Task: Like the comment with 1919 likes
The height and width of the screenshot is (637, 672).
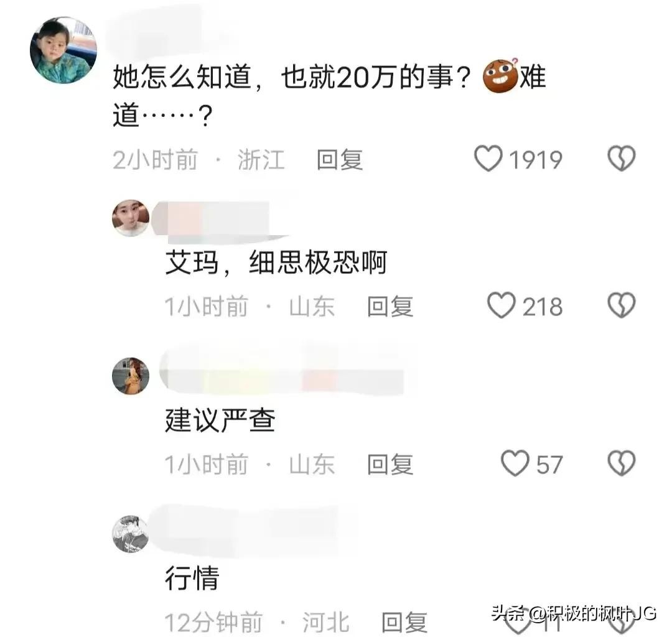Action: [x=488, y=159]
